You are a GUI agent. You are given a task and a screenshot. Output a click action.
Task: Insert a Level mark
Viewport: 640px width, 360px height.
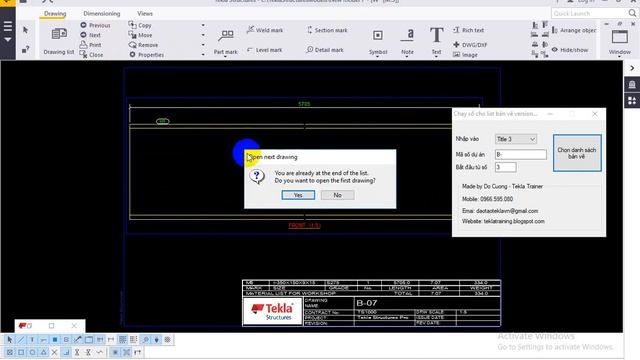point(264,50)
